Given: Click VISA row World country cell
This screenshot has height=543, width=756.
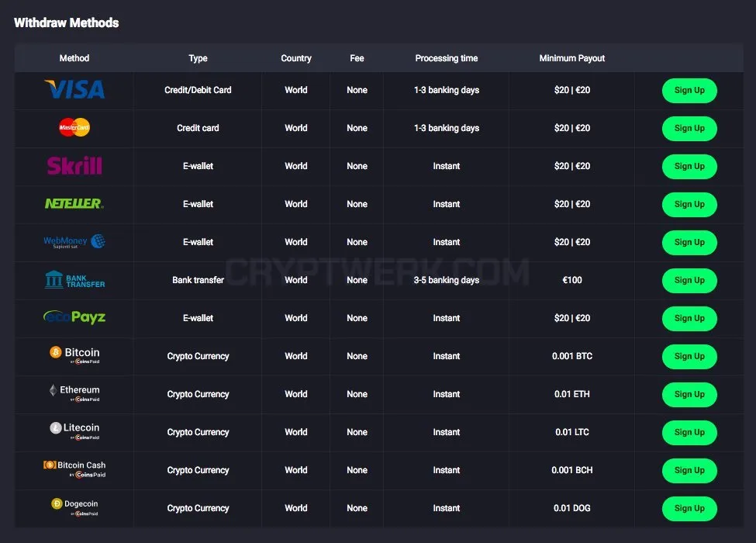Looking at the screenshot, I should 296,90.
